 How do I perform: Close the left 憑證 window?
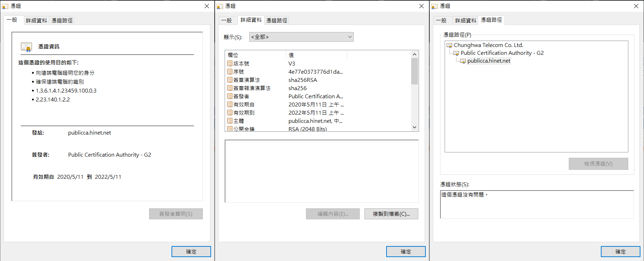(207, 6)
